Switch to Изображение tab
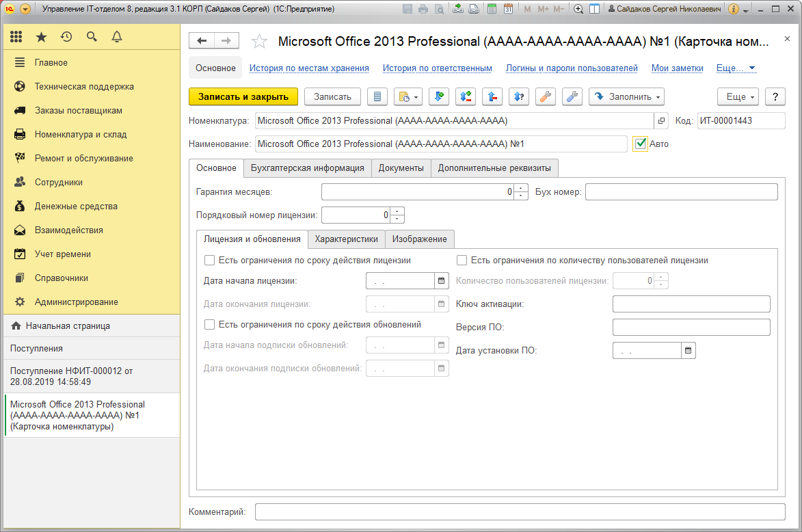This screenshot has height=532, width=802. click(419, 239)
